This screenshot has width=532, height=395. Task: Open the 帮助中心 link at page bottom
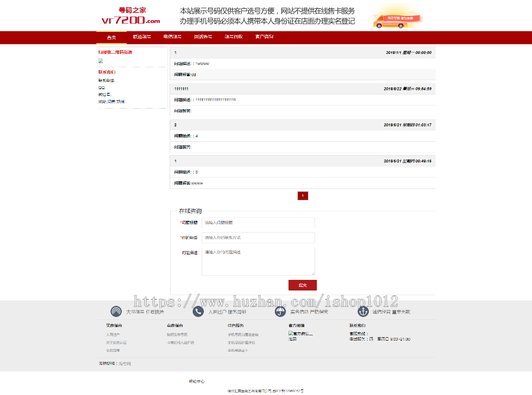point(197,382)
